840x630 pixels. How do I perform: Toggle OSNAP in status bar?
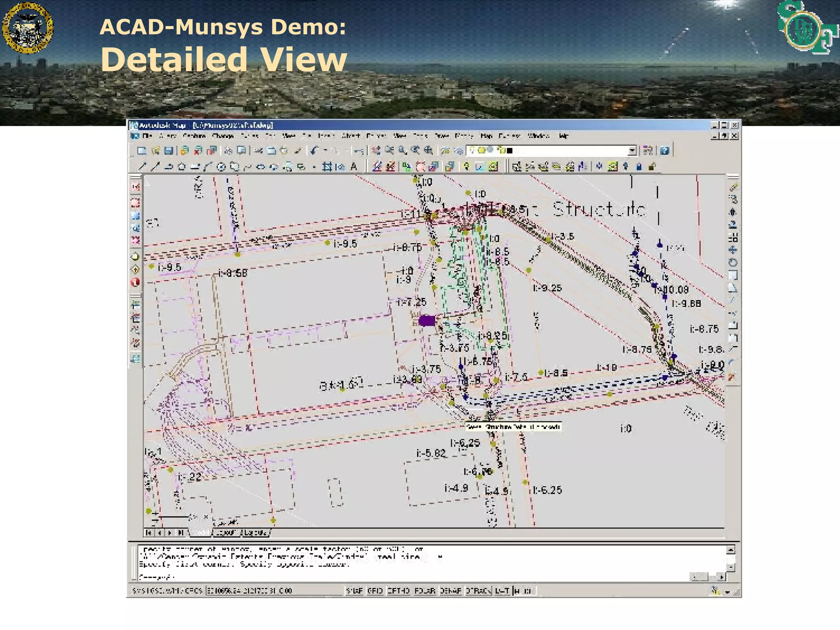pos(450,591)
